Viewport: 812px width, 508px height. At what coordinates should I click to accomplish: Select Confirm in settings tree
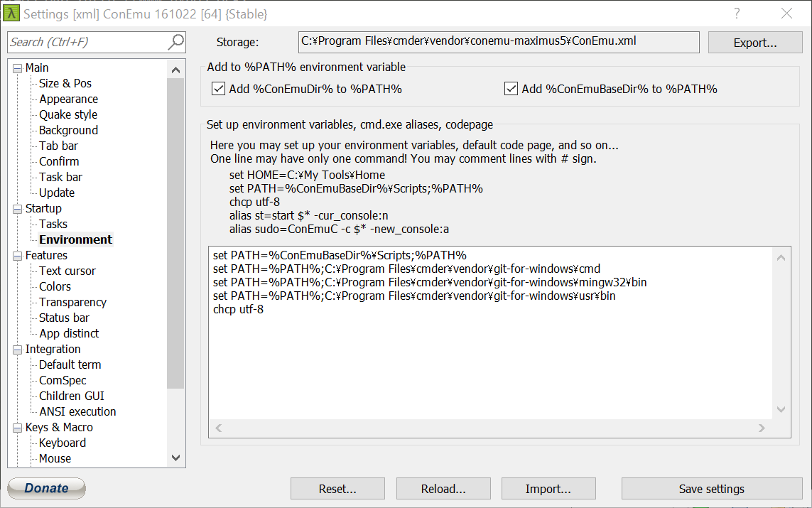(59, 161)
